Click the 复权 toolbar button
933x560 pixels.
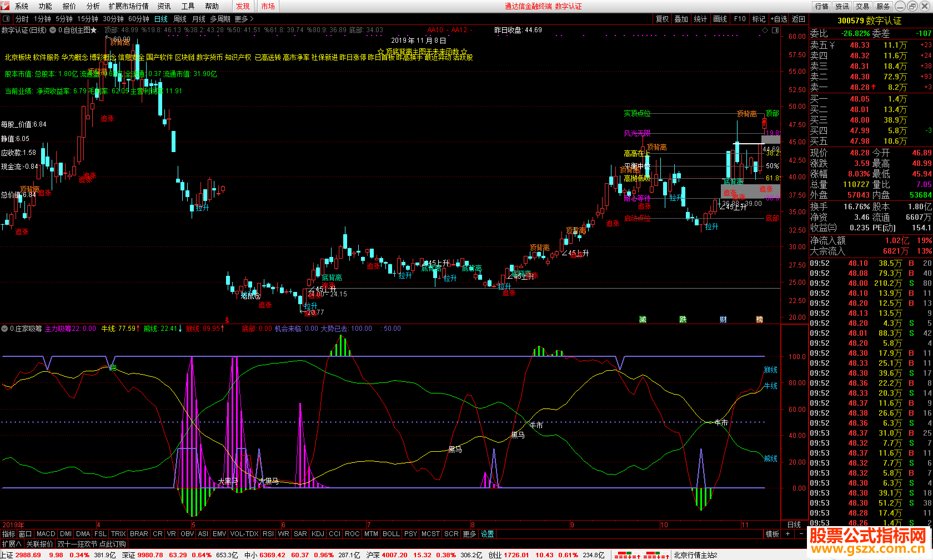pyautogui.click(x=663, y=19)
